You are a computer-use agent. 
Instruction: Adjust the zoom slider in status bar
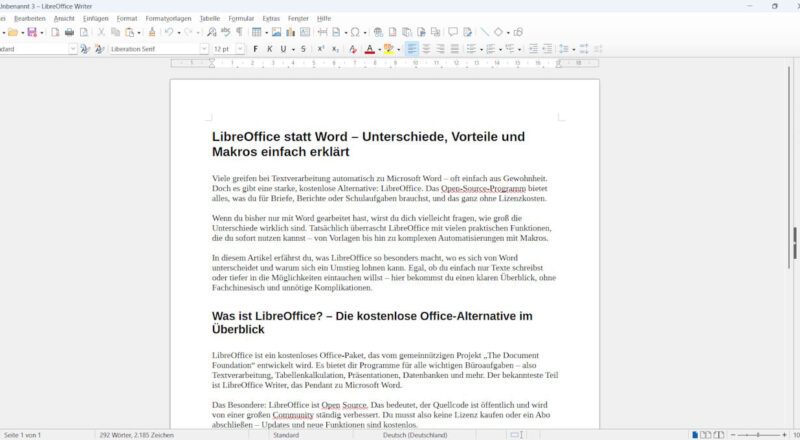coord(758,435)
